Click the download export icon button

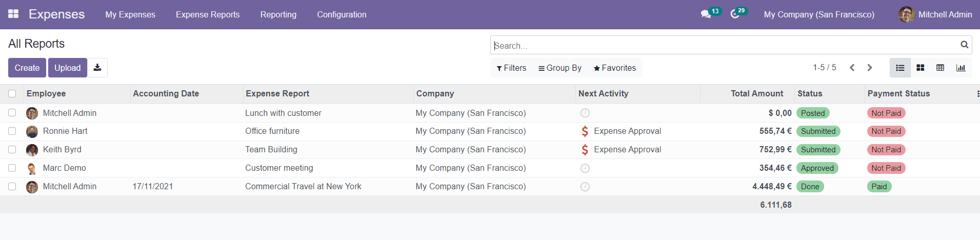pos(97,68)
